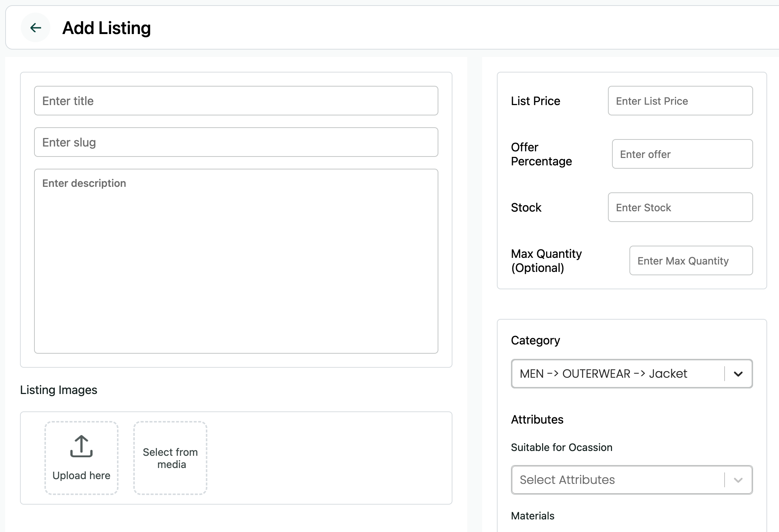Viewport: 779px width, 532px height.
Task: Click the Enter slug field
Action: coord(236,142)
